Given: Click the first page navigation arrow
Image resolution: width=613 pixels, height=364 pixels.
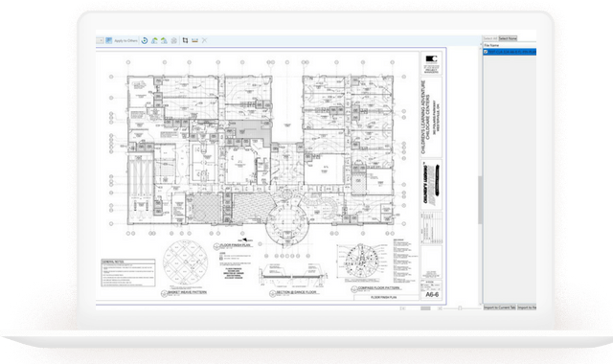Looking at the screenshot, I should coord(402,308).
